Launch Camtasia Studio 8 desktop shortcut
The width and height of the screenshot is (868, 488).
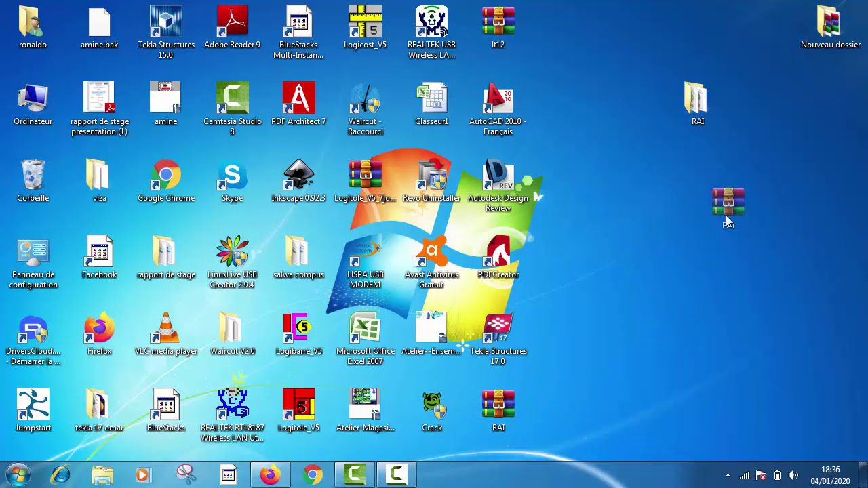coord(232,99)
